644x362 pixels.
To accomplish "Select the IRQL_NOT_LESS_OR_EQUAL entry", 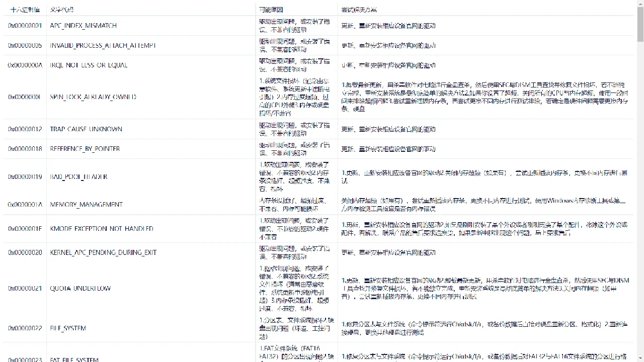I will [x=88, y=65].
